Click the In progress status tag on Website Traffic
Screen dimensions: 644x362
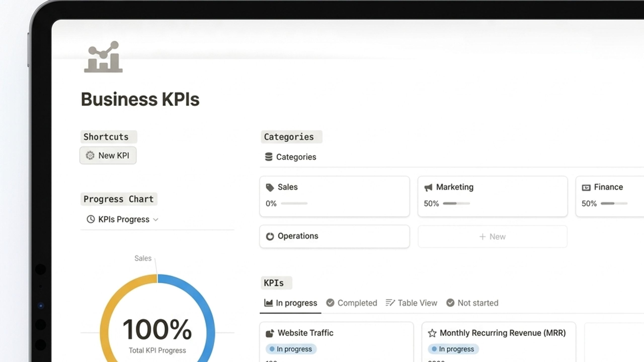click(x=291, y=349)
